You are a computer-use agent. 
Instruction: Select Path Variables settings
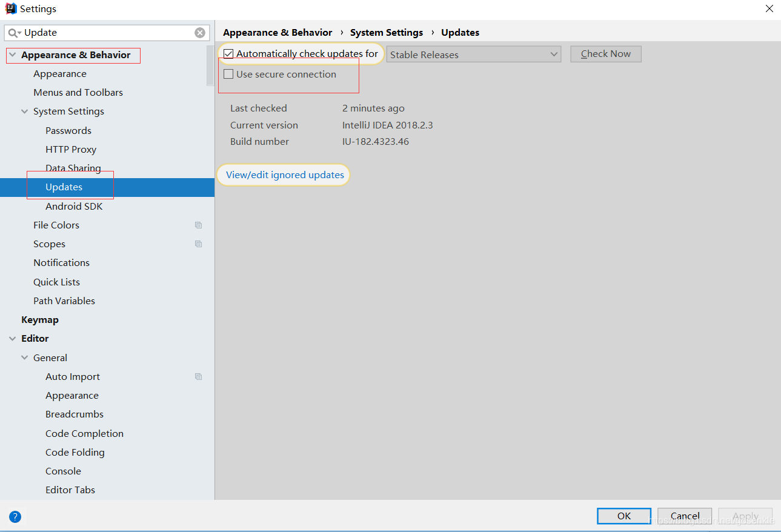[64, 301]
